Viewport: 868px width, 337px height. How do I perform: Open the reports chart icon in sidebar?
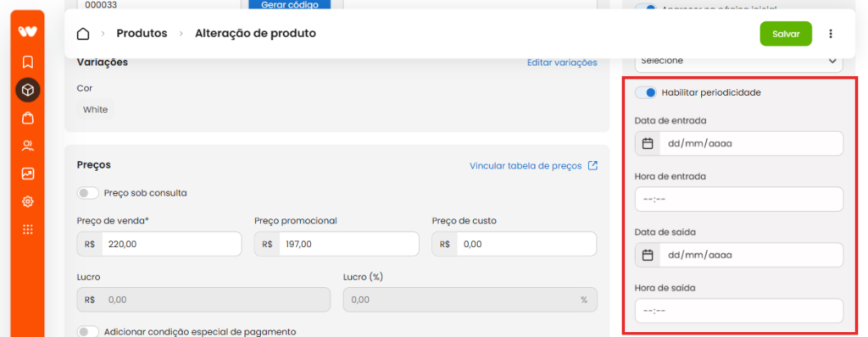click(28, 174)
